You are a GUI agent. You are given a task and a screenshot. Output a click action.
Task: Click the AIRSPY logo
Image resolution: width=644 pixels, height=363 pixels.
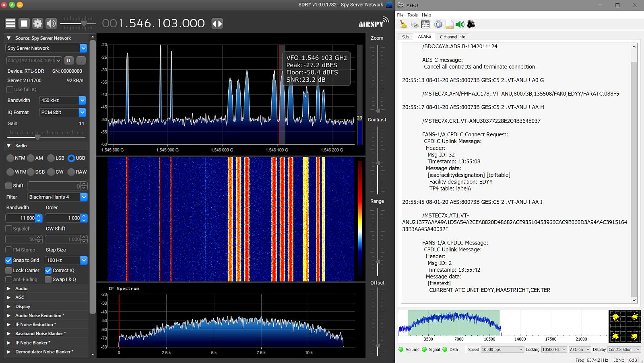click(x=373, y=23)
